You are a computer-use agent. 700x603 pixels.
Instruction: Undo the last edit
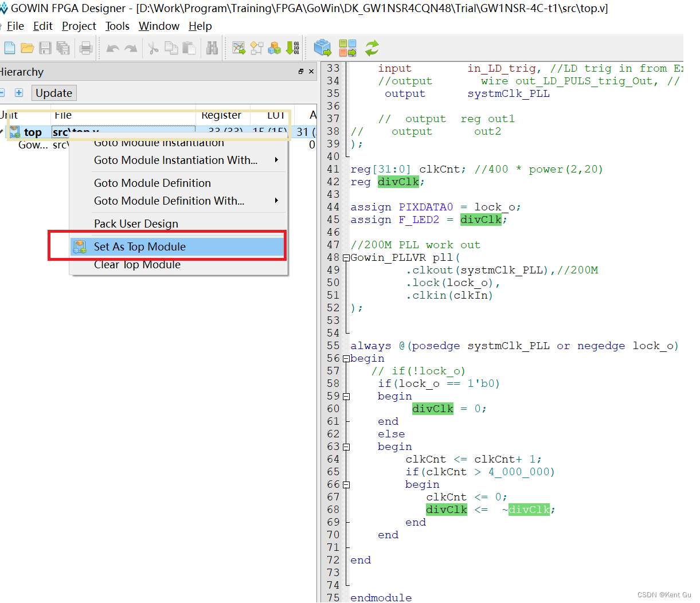coord(113,49)
